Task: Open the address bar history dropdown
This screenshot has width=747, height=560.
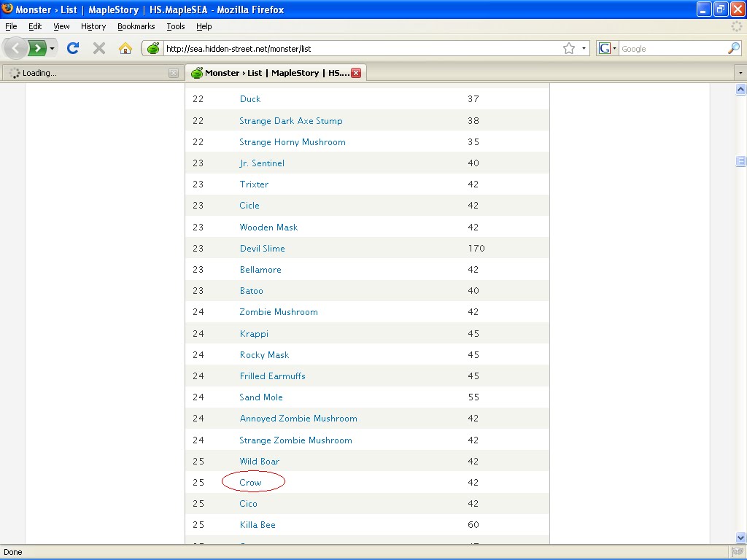Action: tap(584, 48)
